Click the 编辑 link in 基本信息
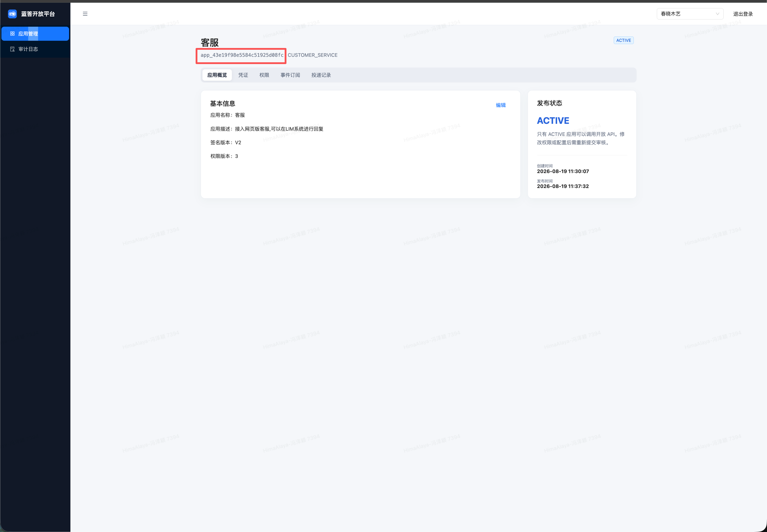Screen dimensions: 767x532 (x=500, y=105)
